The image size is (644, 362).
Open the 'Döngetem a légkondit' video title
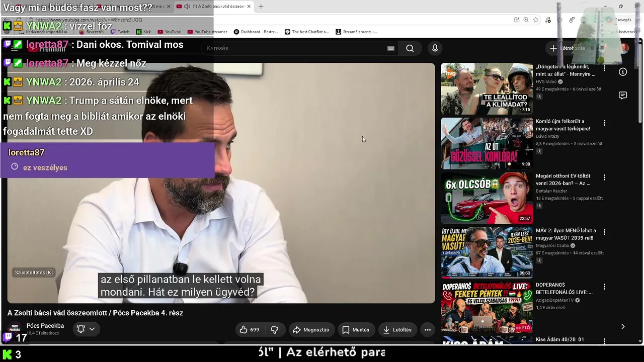click(x=566, y=70)
